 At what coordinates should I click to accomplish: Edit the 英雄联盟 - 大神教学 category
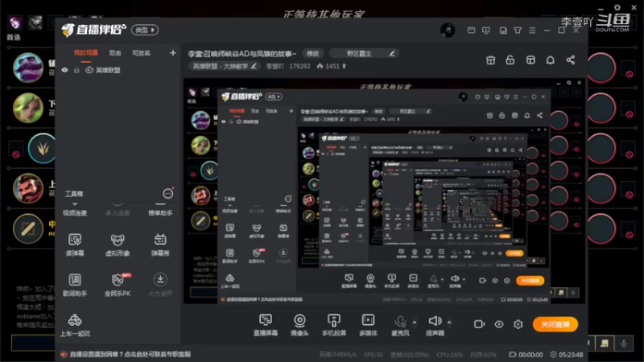(225, 66)
